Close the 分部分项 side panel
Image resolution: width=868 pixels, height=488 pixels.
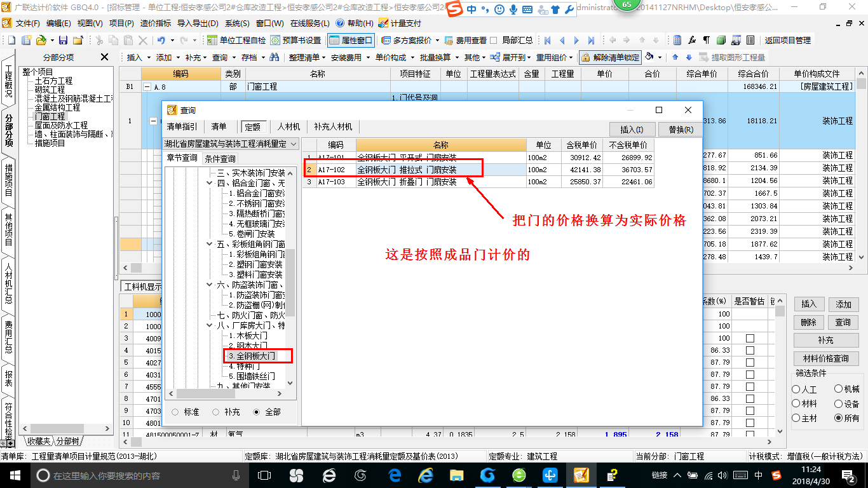[x=105, y=57]
